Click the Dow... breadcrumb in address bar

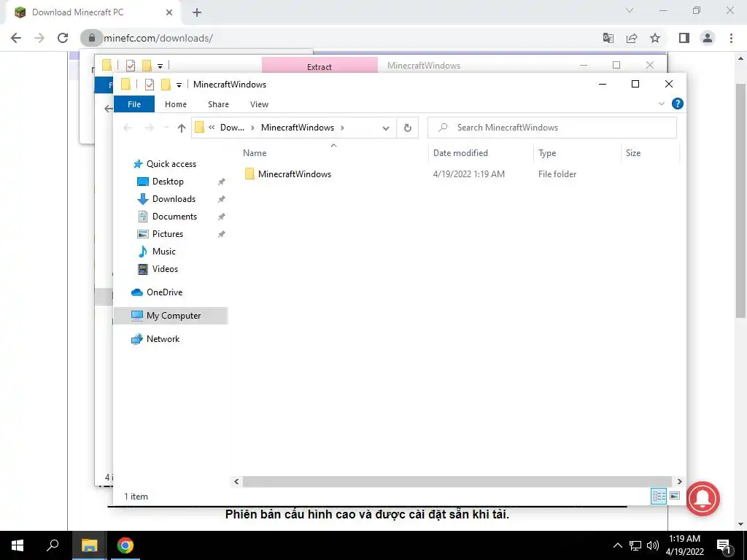232,128
